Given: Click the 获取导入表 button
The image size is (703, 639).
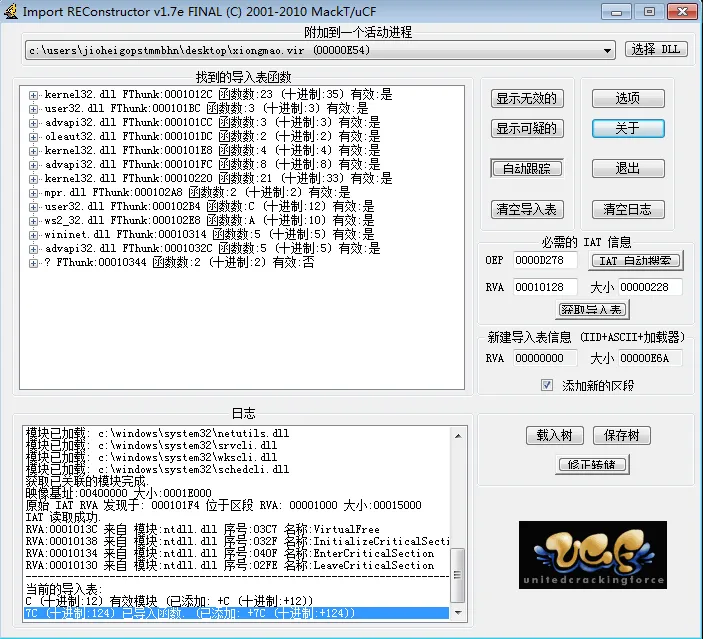Looking at the screenshot, I should click(591, 310).
